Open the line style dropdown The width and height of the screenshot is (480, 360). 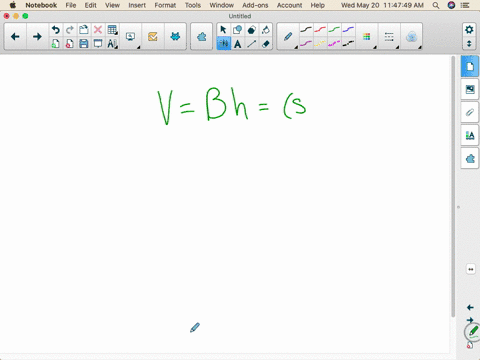pos(389,37)
